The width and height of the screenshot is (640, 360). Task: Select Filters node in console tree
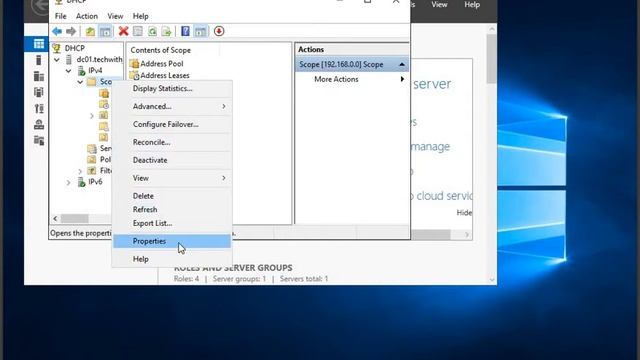pyautogui.click(x=100, y=171)
